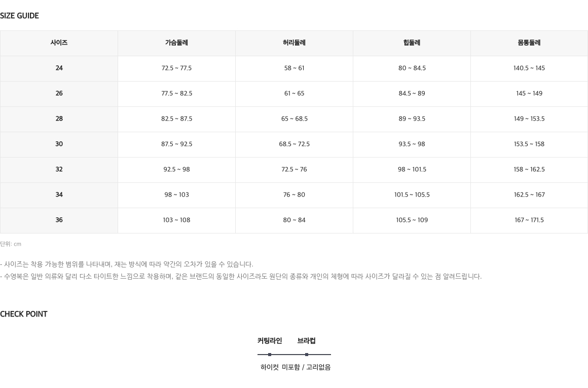Screen dimensions: 588x388
Task: Click the 가슴둘레 column header
Action: [176, 43]
